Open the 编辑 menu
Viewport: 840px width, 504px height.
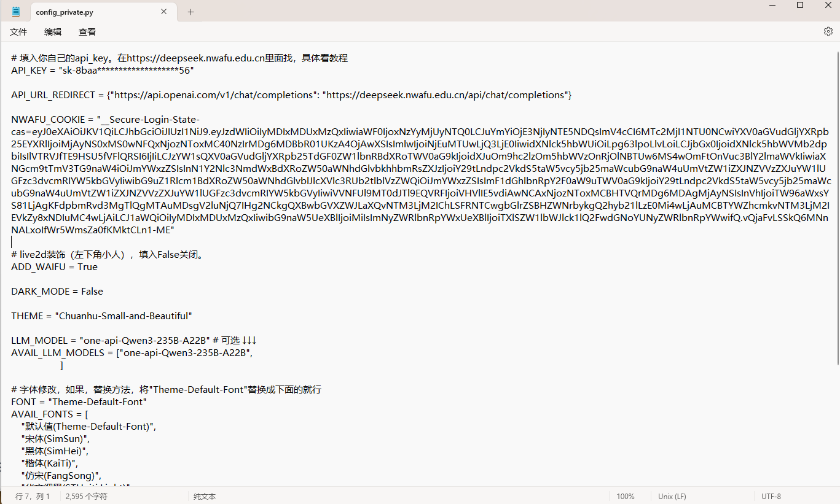coord(53,32)
